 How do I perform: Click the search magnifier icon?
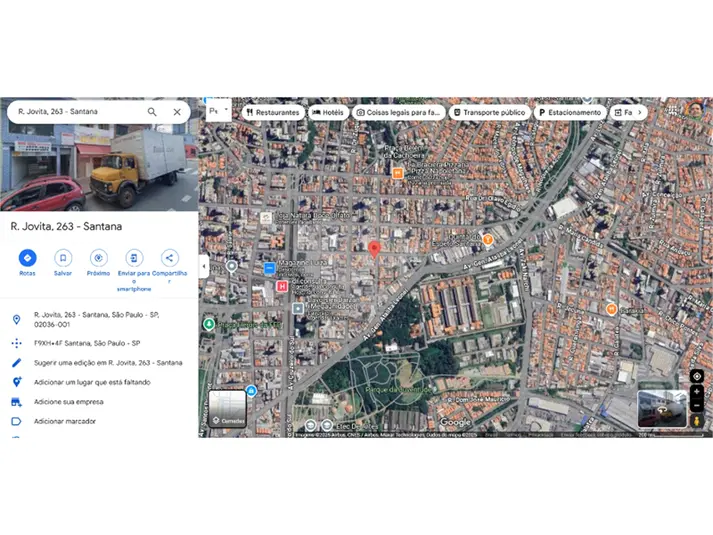point(152,112)
